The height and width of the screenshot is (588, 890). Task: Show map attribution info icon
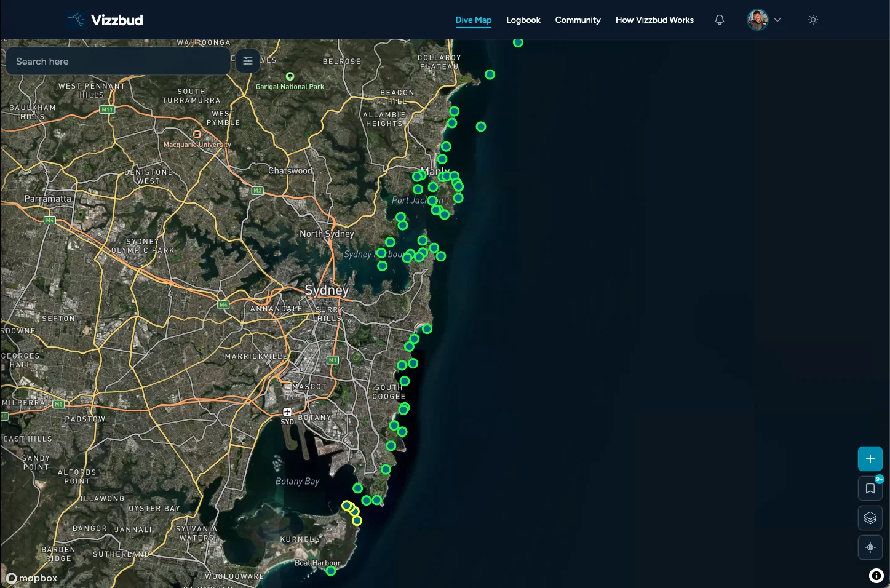click(x=876, y=576)
